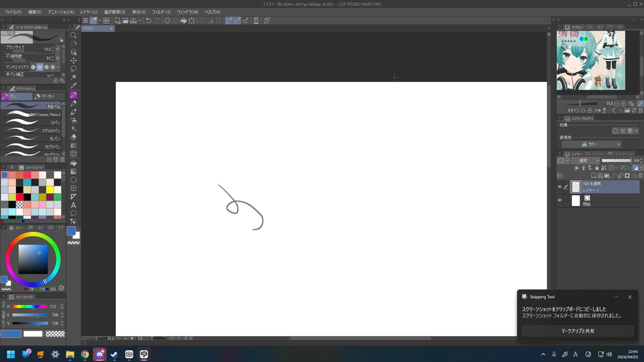Select the Balloon speech bubble tool
Screen dimensions: 644x362
coord(74,213)
